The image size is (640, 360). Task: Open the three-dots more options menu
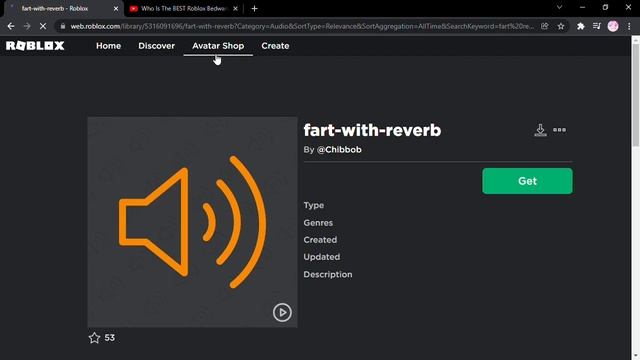pos(559,130)
